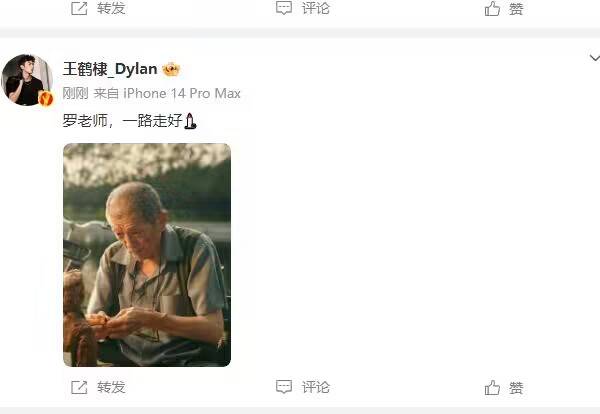Click the repost icon beneath the elderly man photo

pos(79,387)
